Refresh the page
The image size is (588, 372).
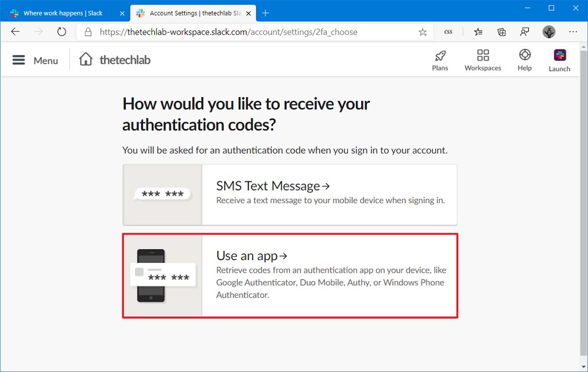pos(61,32)
